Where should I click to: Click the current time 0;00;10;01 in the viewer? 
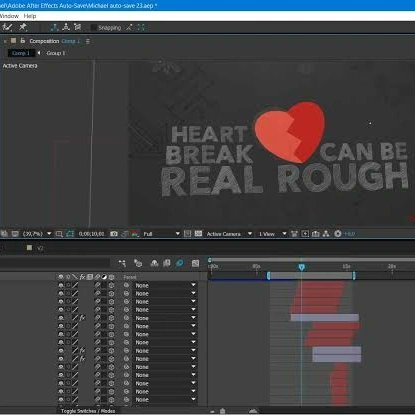point(91,234)
